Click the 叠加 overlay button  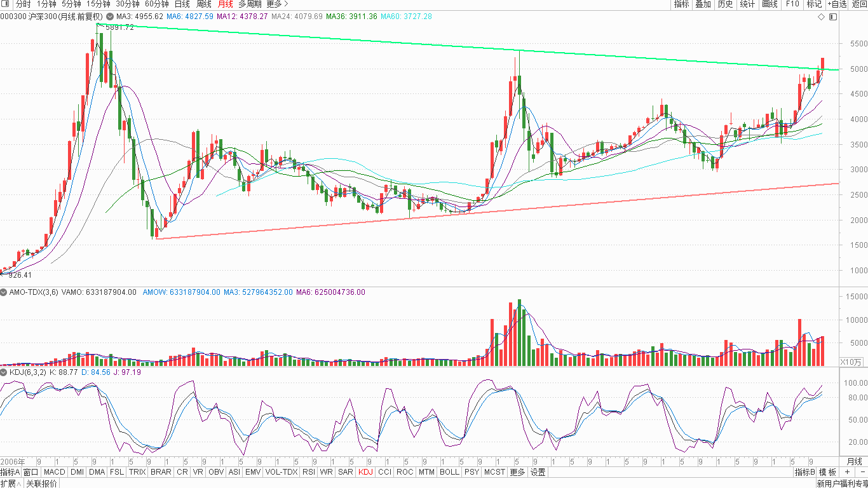coord(703,4)
